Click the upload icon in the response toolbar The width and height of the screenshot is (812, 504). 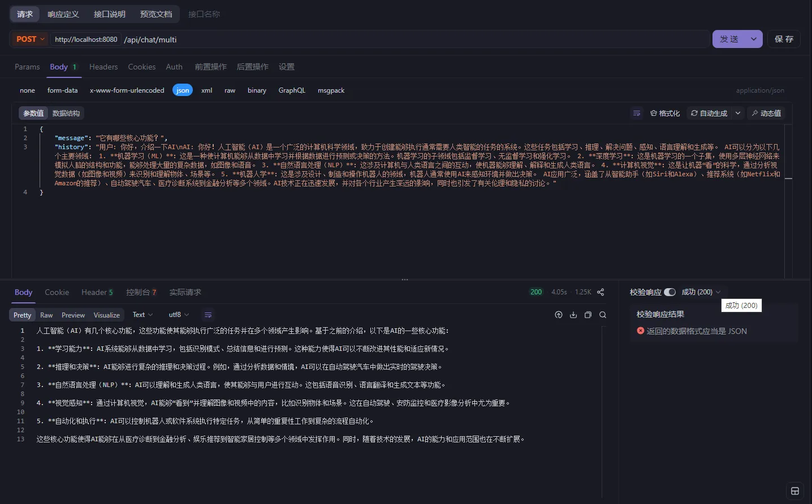(x=559, y=315)
